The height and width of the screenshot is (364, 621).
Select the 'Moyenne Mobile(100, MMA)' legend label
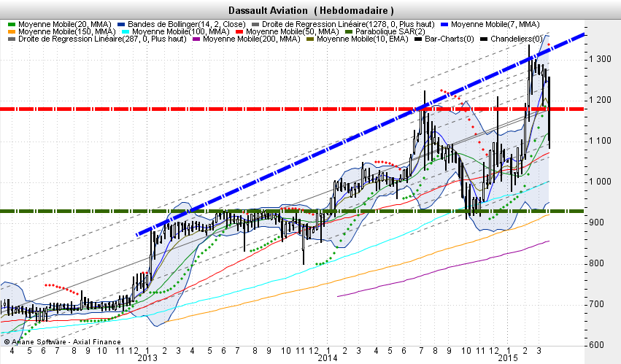pos(181,31)
